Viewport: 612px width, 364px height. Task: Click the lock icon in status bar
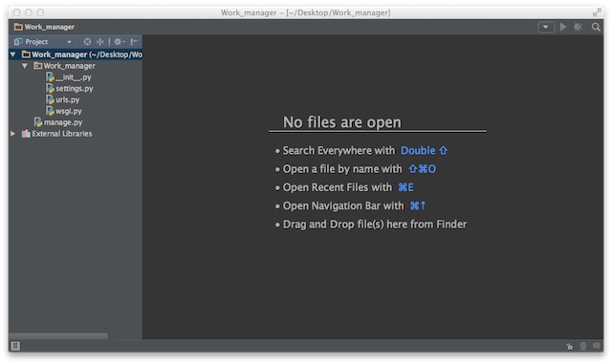point(570,346)
